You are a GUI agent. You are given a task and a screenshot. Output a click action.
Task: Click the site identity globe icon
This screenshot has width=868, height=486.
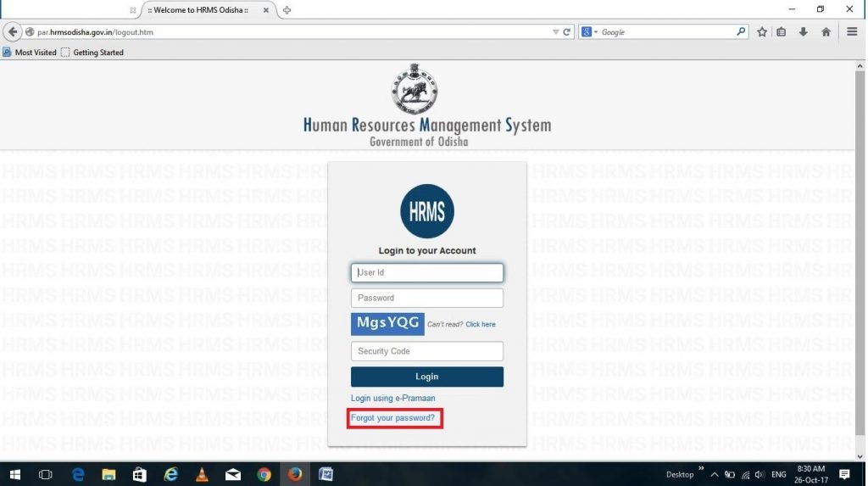pos(30,32)
